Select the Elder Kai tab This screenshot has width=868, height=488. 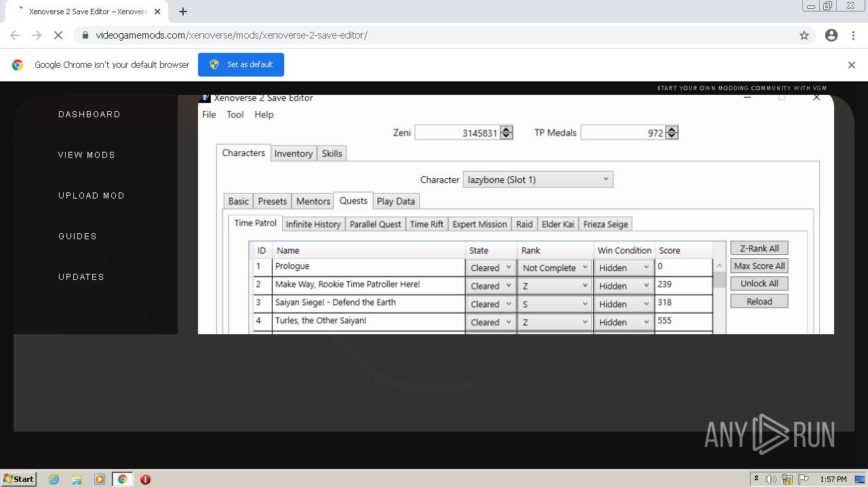click(x=558, y=224)
